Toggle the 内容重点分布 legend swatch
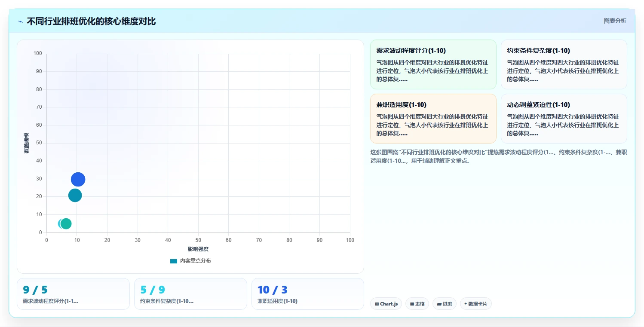This screenshot has width=644, height=327. [x=174, y=261]
